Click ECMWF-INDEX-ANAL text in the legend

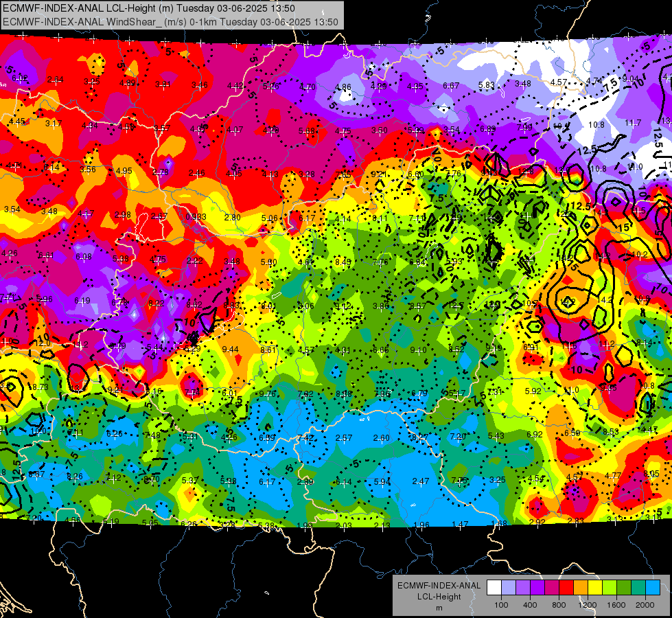pos(439,586)
